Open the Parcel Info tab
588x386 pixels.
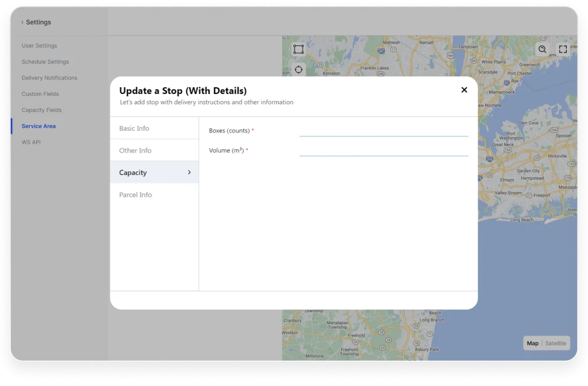click(x=154, y=194)
